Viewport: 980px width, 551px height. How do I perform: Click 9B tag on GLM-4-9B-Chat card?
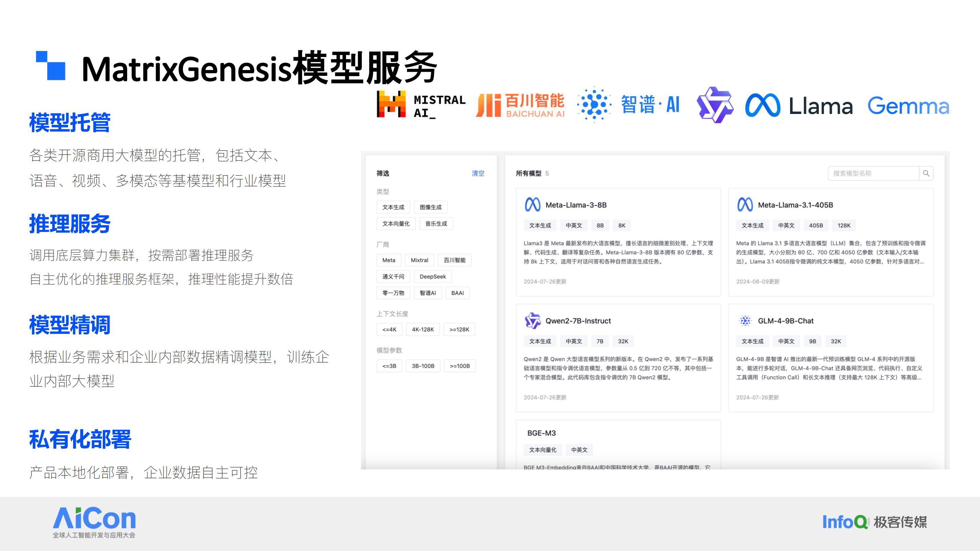(x=812, y=341)
